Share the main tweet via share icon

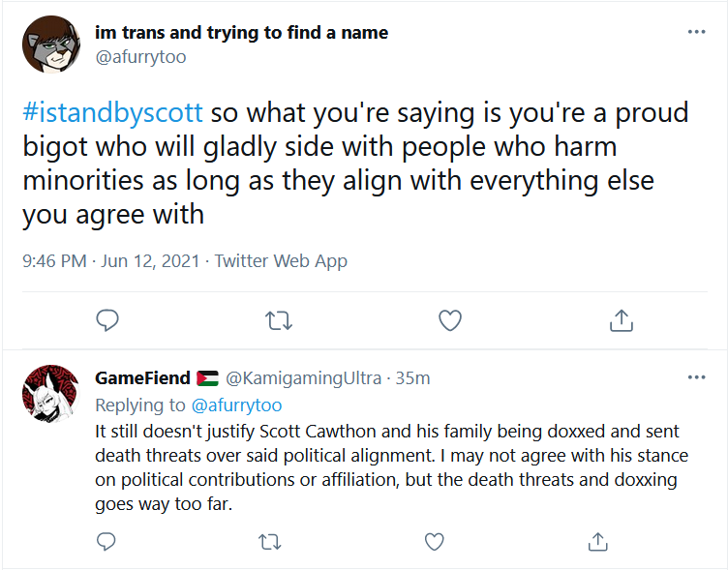[622, 320]
